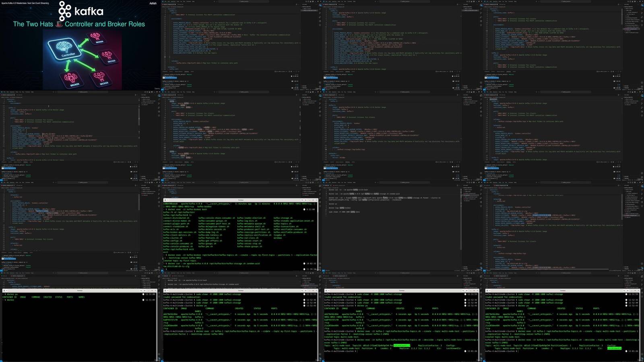Click 'kafka-configs.sh' in the terminal listing
The width and height of the screenshot is (644, 362).
coord(173,241)
